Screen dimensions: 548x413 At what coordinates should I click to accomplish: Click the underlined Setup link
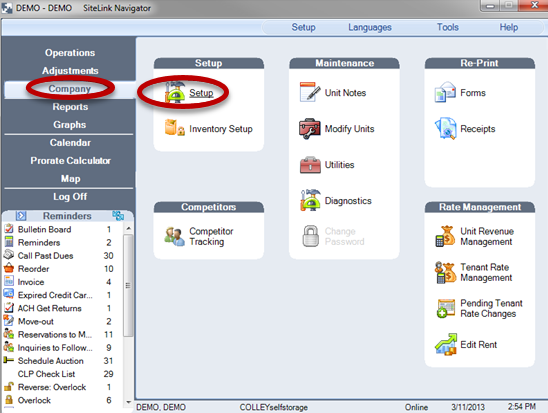201,93
